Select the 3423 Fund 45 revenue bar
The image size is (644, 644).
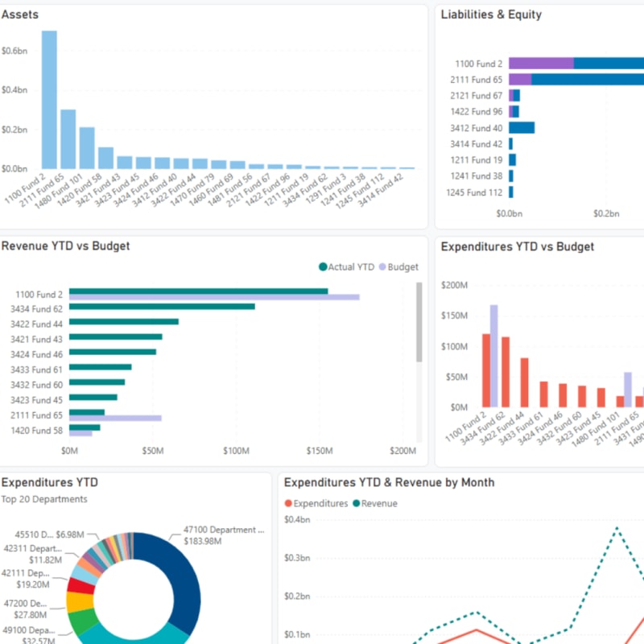[x=93, y=398]
